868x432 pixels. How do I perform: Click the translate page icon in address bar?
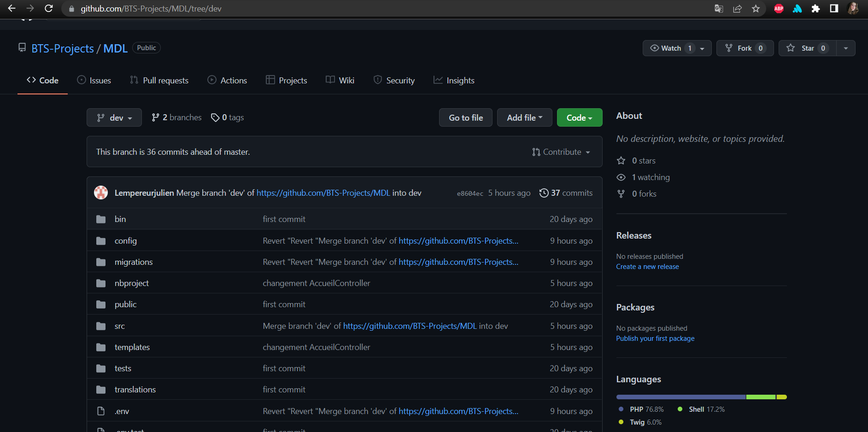pyautogui.click(x=719, y=8)
